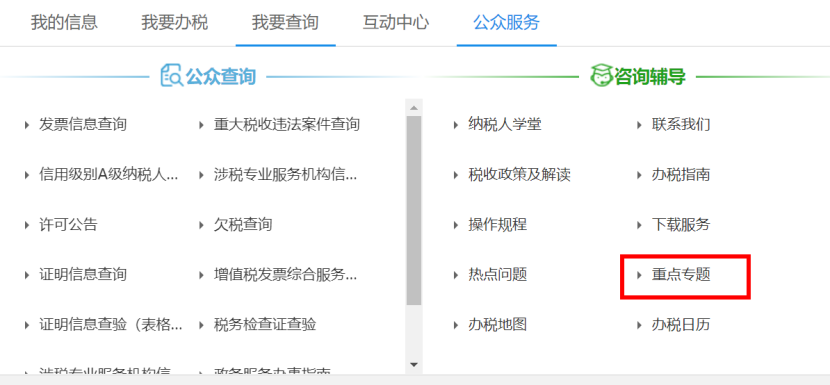Open 税收政策及解读 link

(x=519, y=175)
